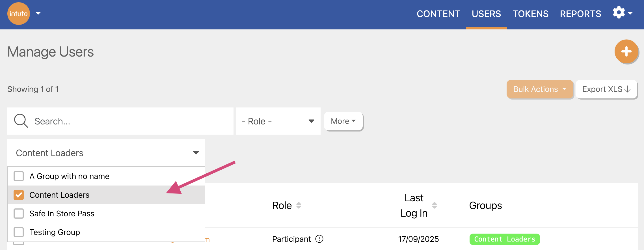Open the Role filter dropdown
The image size is (644, 250).
(x=278, y=121)
